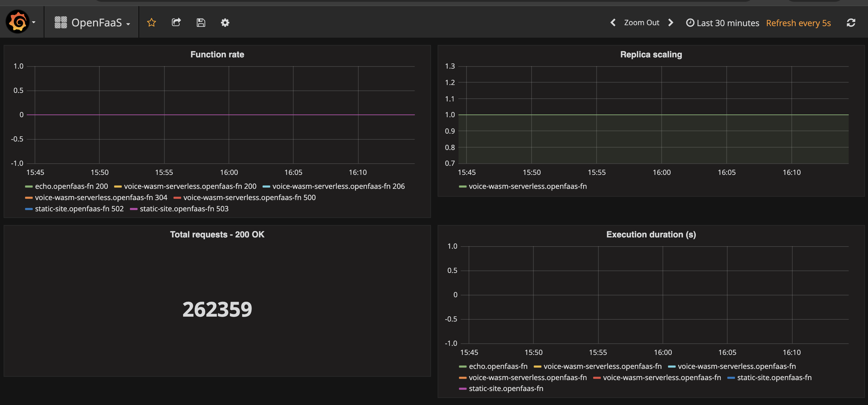Select the static-site.openfaas-fn blue entry in Execution duration legend

click(x=774, y=377)
